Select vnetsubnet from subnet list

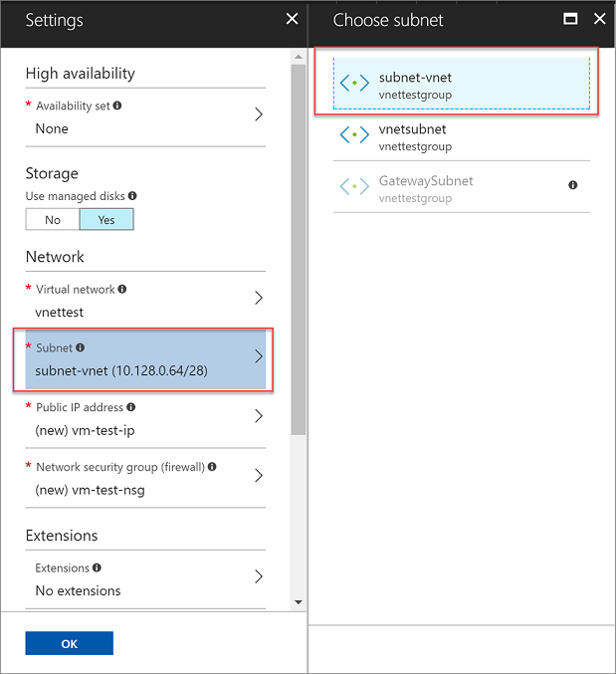[x=462, y=135]
